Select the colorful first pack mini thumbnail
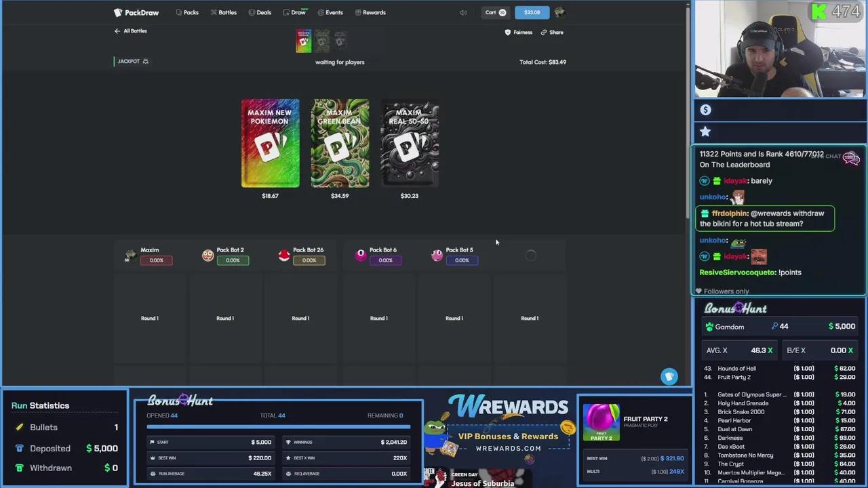Viewport: 868px width, 488px height. [x=303, y=41]
